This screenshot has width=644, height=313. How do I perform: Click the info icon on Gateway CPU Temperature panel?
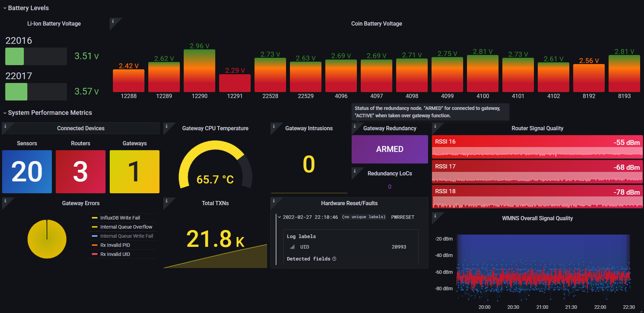point(167,126)
